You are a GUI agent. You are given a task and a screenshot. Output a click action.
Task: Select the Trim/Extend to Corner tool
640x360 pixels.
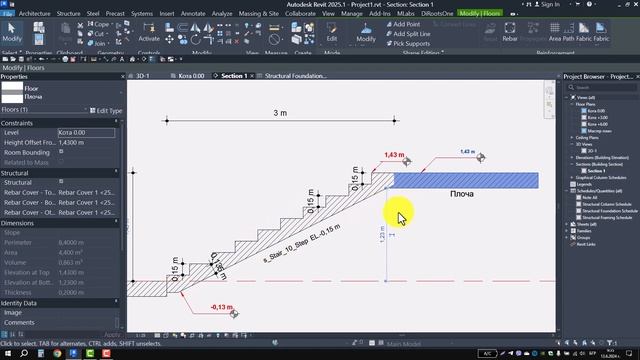coord(209,40)
